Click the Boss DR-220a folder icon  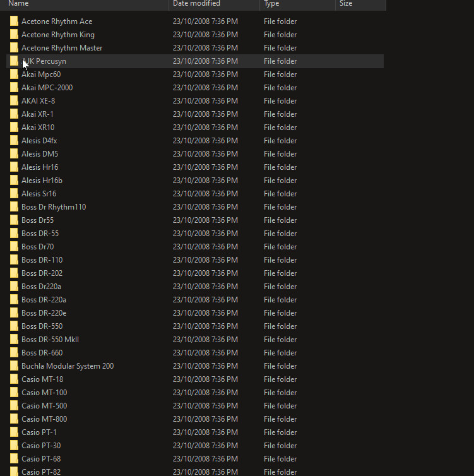coord(14,300)
